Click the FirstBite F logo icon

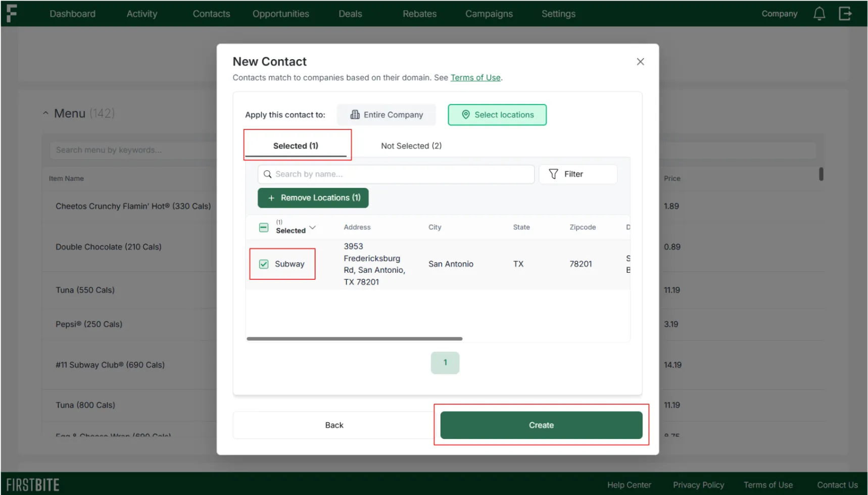point(12,13)
